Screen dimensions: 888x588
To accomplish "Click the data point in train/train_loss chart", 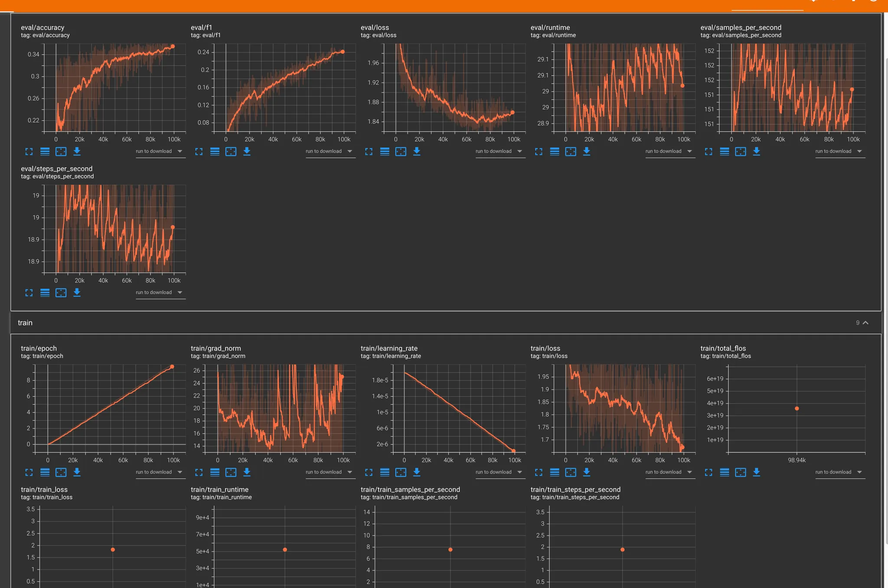I will (113, 549).
